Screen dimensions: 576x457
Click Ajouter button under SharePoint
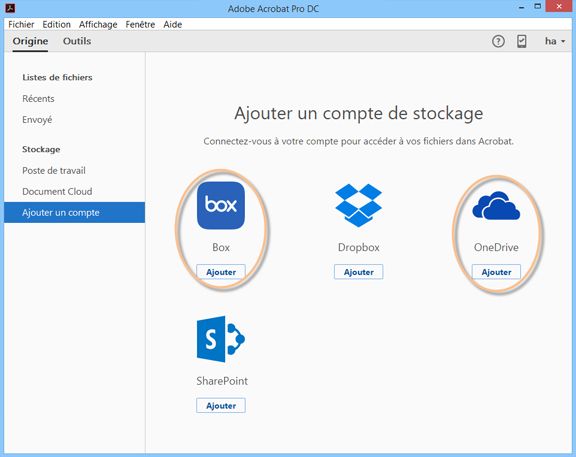tap(221, 406)
